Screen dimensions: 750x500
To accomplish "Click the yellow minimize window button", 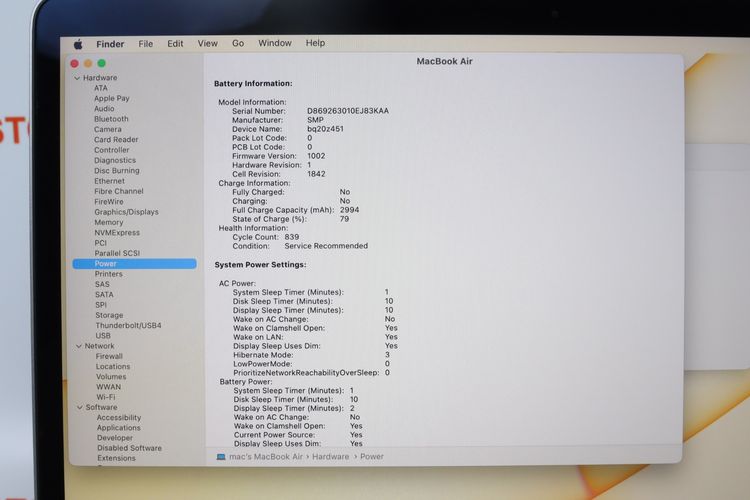I will pyautogui.click(x=88, y=64).
